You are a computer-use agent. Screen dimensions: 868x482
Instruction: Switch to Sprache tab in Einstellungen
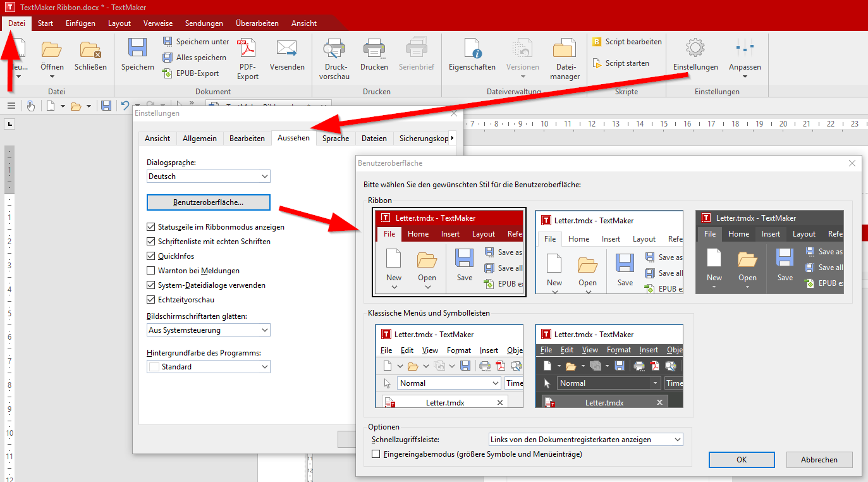(336, 138)
